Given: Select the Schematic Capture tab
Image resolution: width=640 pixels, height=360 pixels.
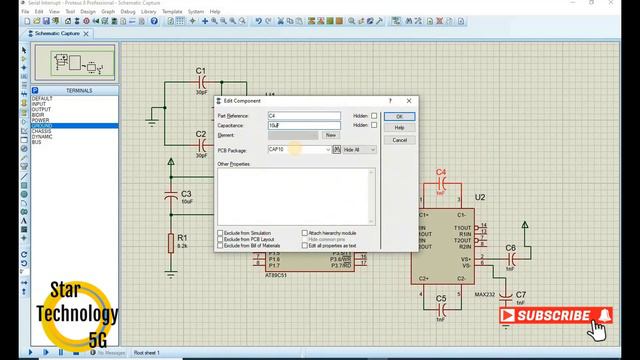Looking at the screenshot, I should pyautogui.click(x=57, y=33).
